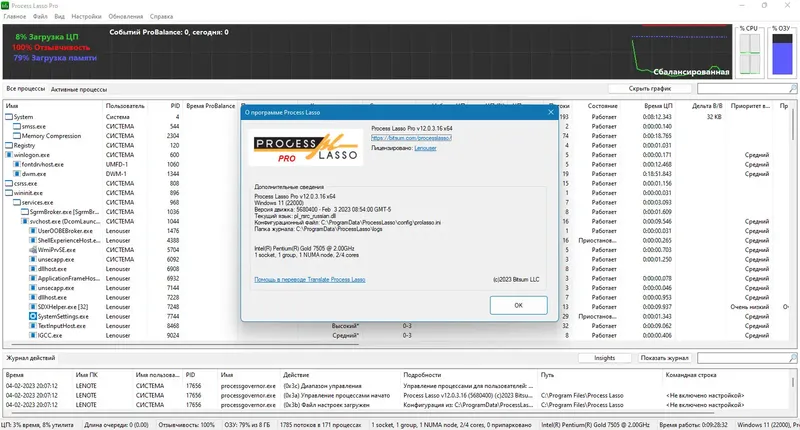The image size is (800, 430).
Task: Click the Скрыть график button
Action: click(649, 89)
